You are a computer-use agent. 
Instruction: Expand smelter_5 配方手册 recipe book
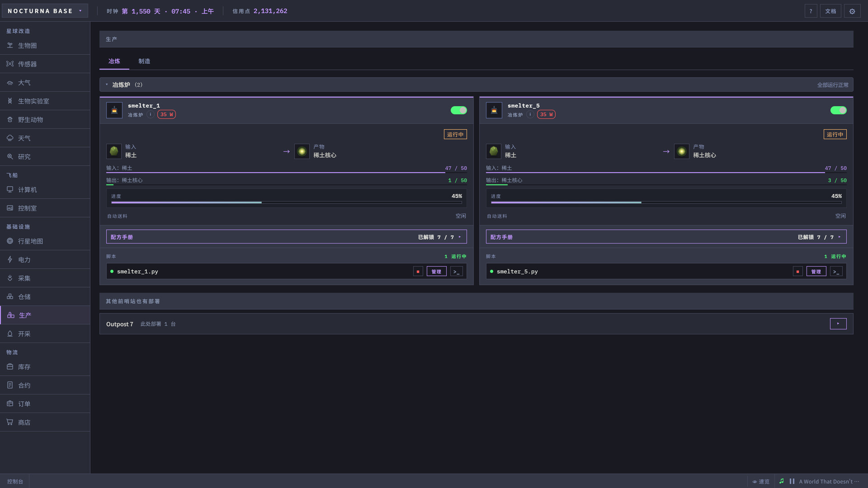pyautogui.click(x=666, y=237)
